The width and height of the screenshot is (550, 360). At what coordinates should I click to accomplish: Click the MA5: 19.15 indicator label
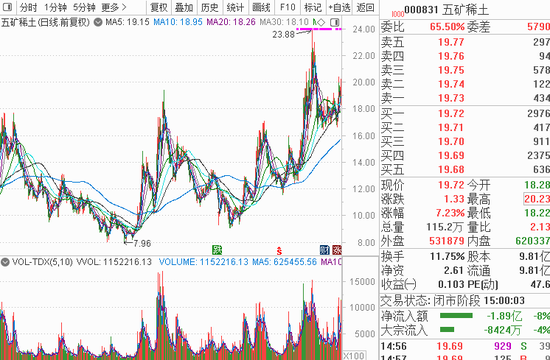point(127,22)
